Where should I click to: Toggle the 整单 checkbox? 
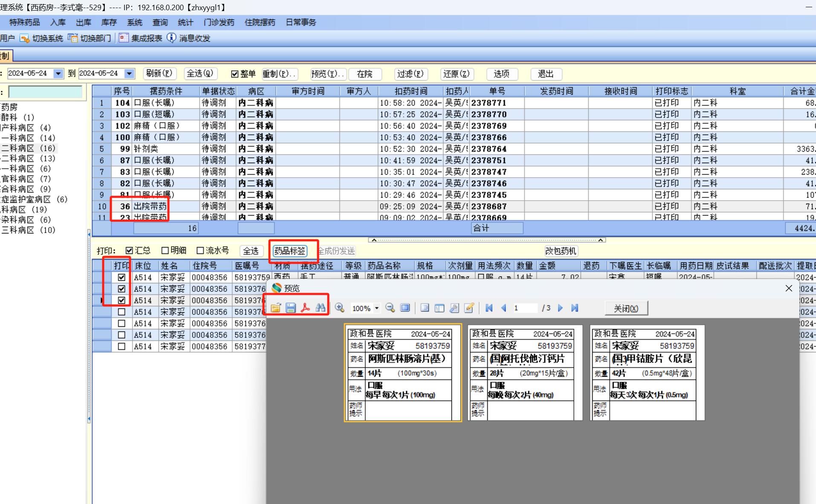(234, 74)
